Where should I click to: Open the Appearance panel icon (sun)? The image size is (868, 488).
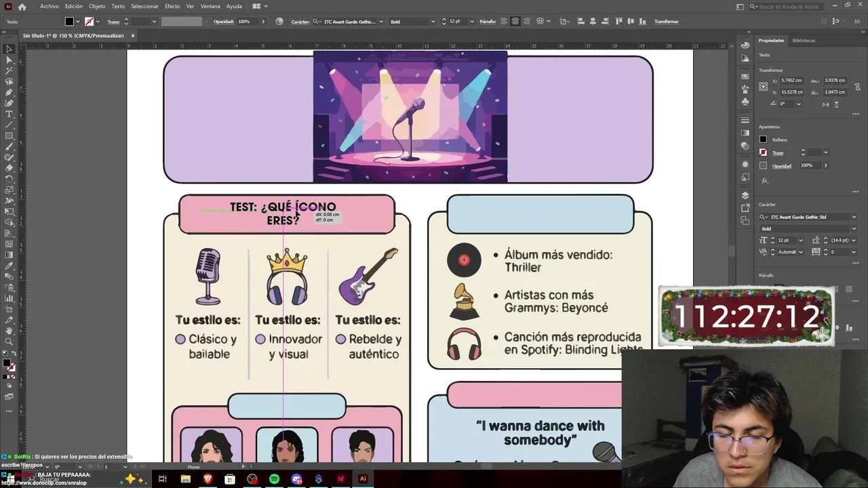tap(745, 165)
